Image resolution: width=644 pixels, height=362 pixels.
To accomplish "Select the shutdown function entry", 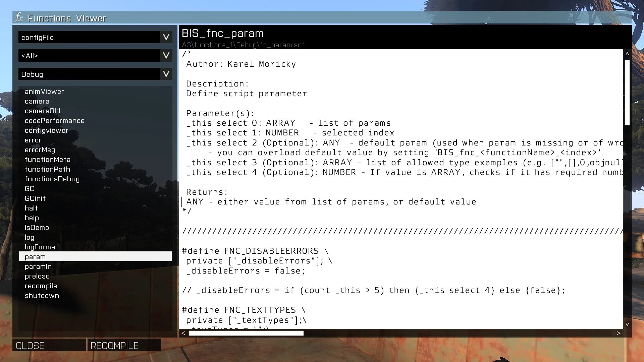I will click(x=42, y=295).
